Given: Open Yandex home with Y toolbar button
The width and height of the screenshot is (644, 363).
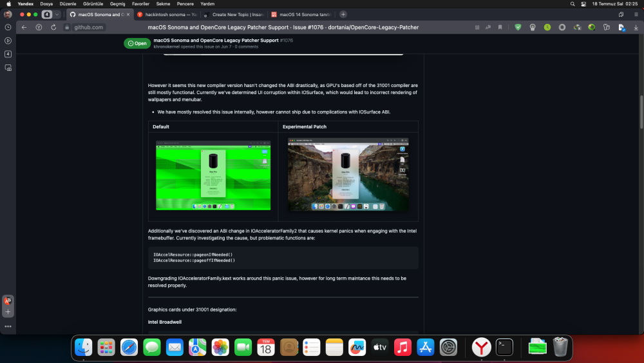Looking at the screenshot, I should click(x=39, y=27).
